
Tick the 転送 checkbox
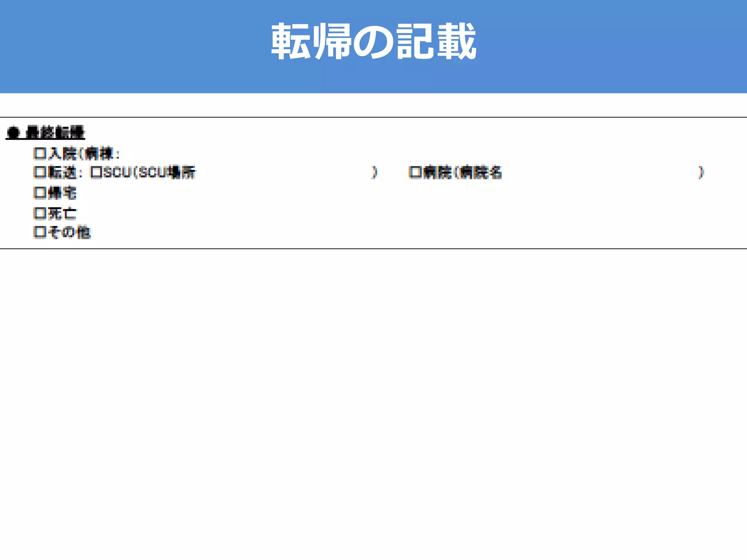[x=40, y=172]
